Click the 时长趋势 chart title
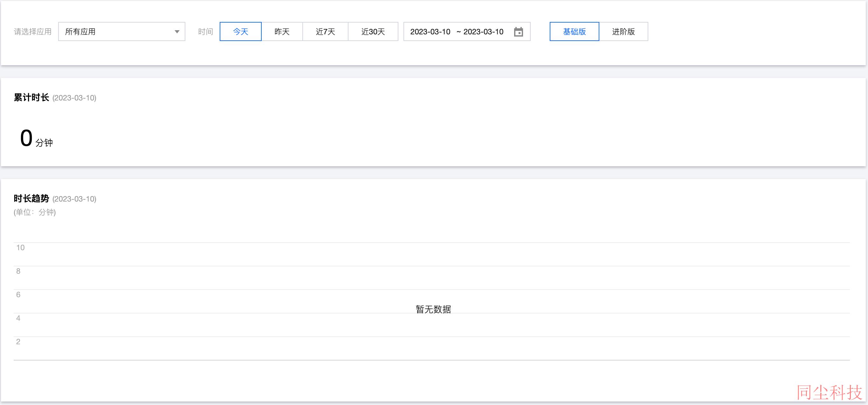 31,199
